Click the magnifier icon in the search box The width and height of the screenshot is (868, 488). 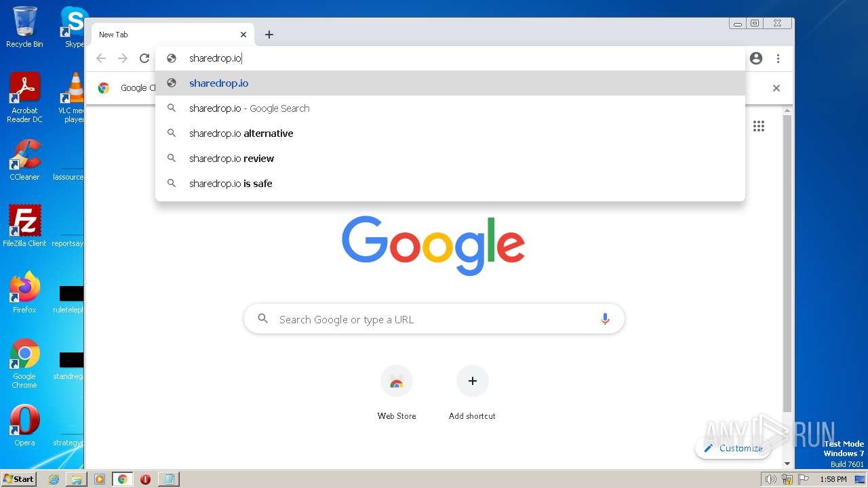click(263, 319)
